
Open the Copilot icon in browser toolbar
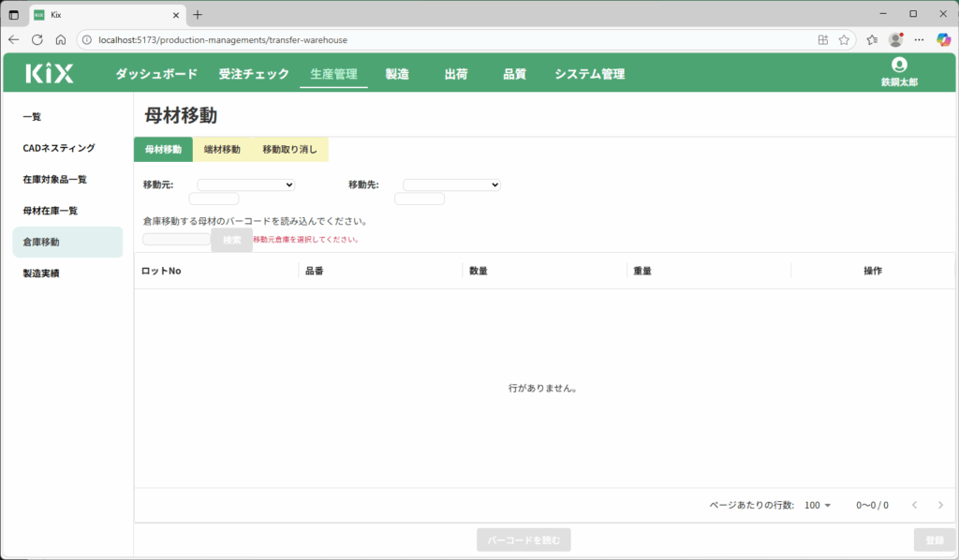(x=943, y=40)
